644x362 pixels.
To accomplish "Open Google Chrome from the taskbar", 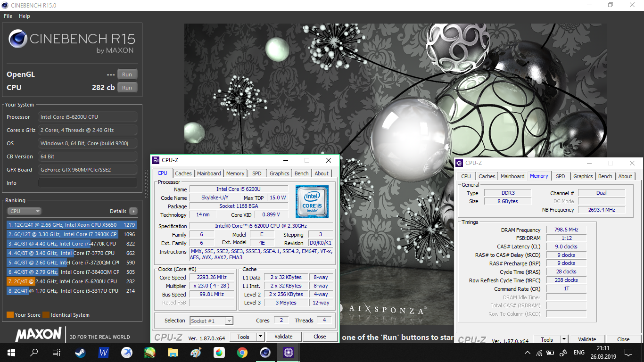I will 242,352.
